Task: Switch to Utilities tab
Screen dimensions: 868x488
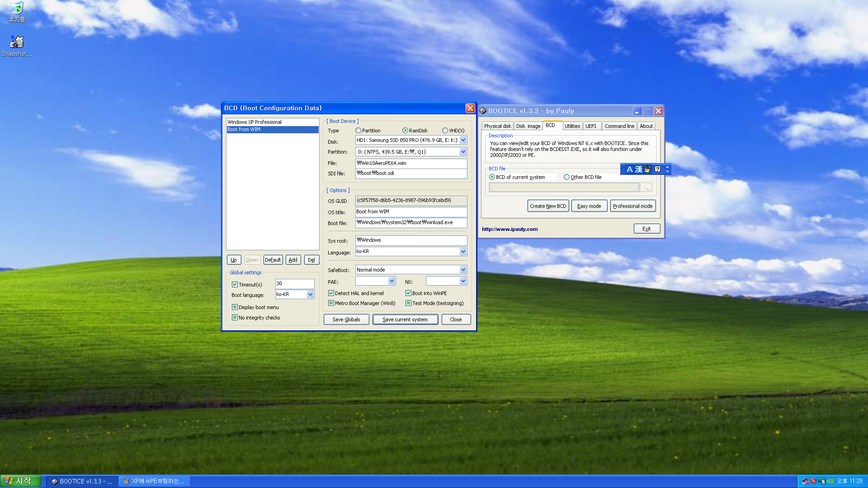Action: click(x=572, y=126)
